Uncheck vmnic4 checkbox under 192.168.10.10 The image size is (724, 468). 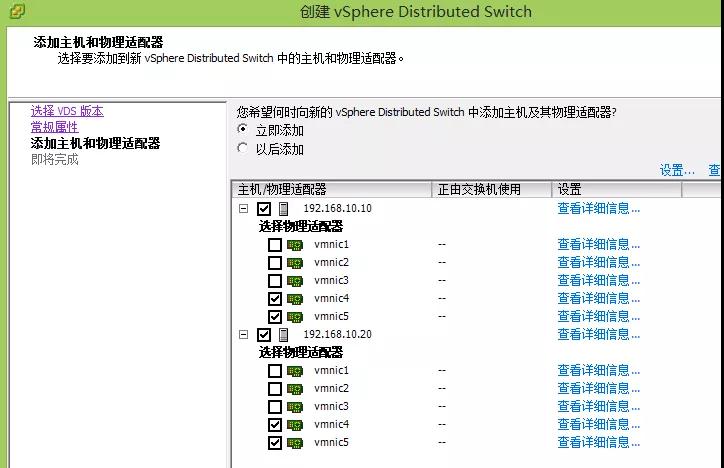(x=275, y=299)
